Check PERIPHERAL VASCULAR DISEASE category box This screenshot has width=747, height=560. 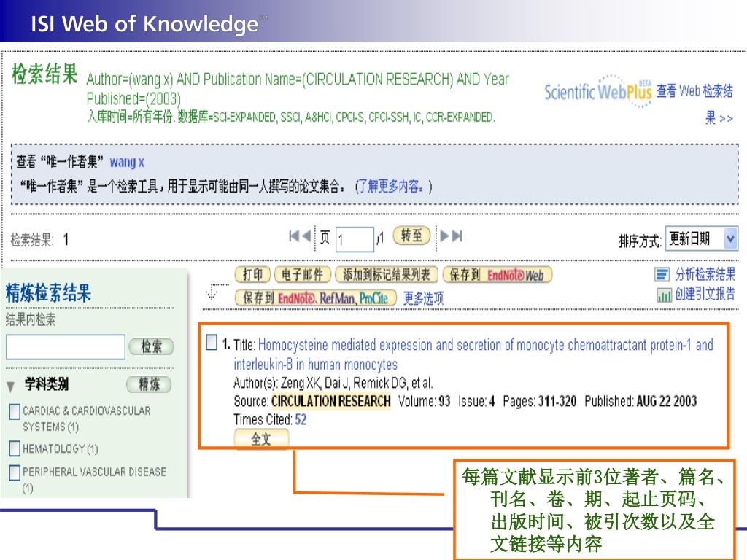coord(15,472)
